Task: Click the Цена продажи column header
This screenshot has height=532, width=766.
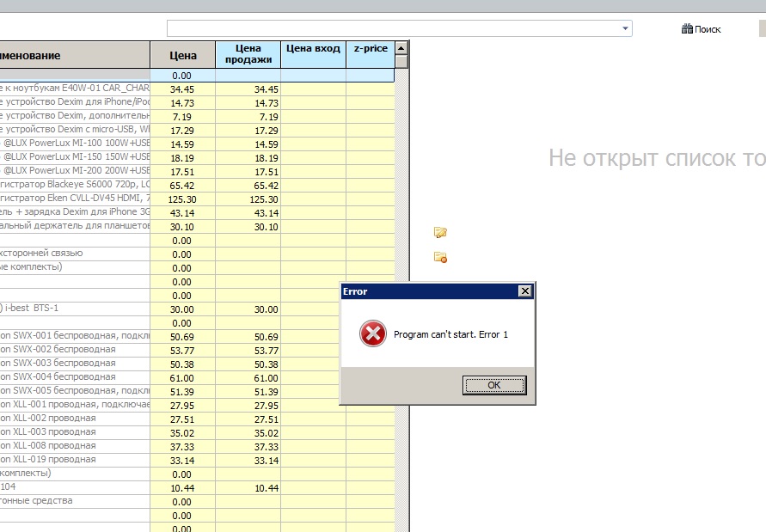Action: [x=248, y=54]
